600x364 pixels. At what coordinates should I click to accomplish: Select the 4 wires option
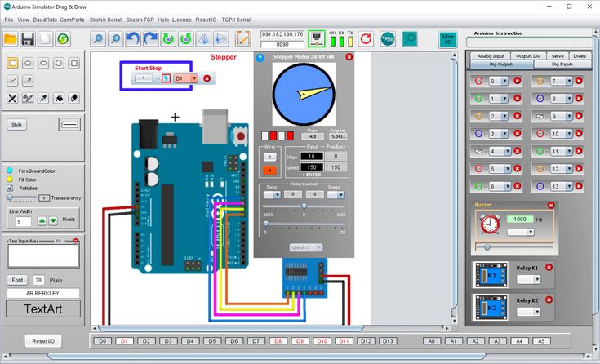(x=270, y=169)
